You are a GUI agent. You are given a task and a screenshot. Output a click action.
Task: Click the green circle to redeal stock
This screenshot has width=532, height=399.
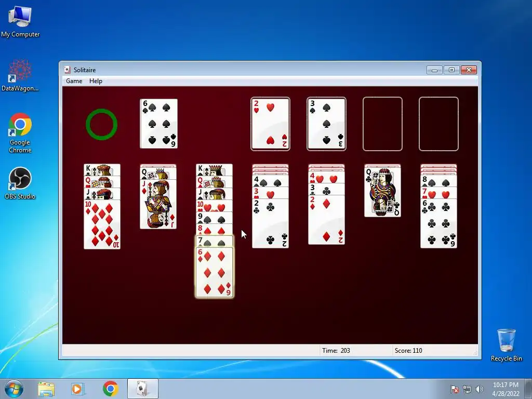coord(101,124)
